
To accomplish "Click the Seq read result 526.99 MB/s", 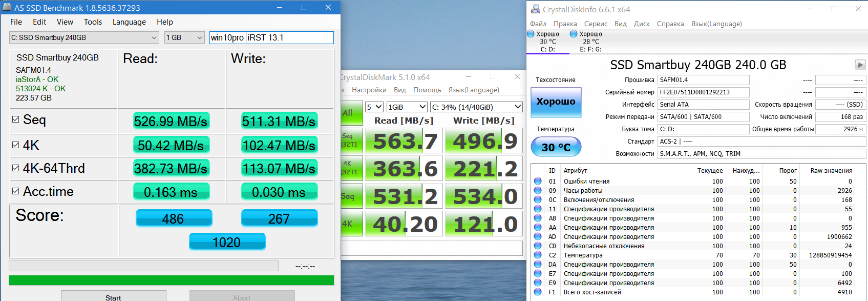I will (x=171, y=121).
